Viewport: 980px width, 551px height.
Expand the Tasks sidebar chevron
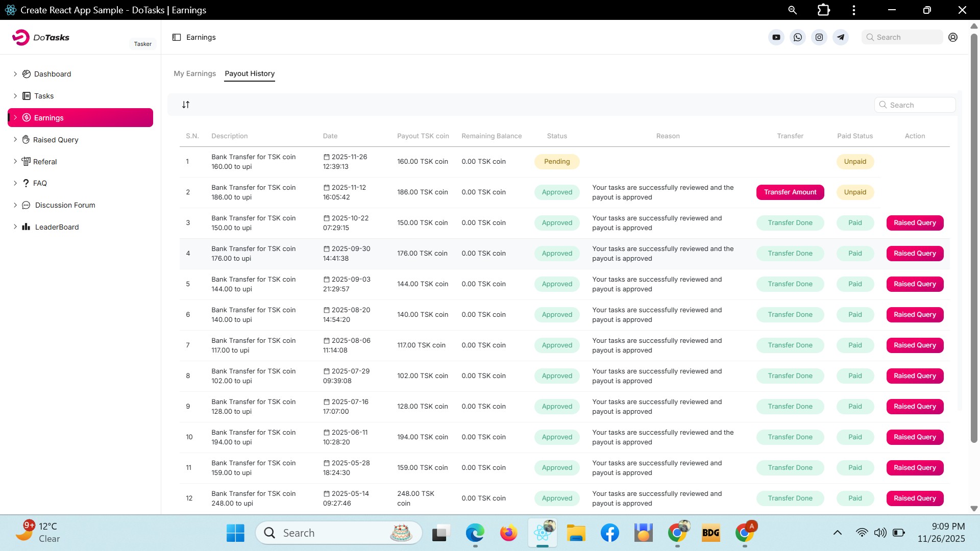(x=15, y=96)
